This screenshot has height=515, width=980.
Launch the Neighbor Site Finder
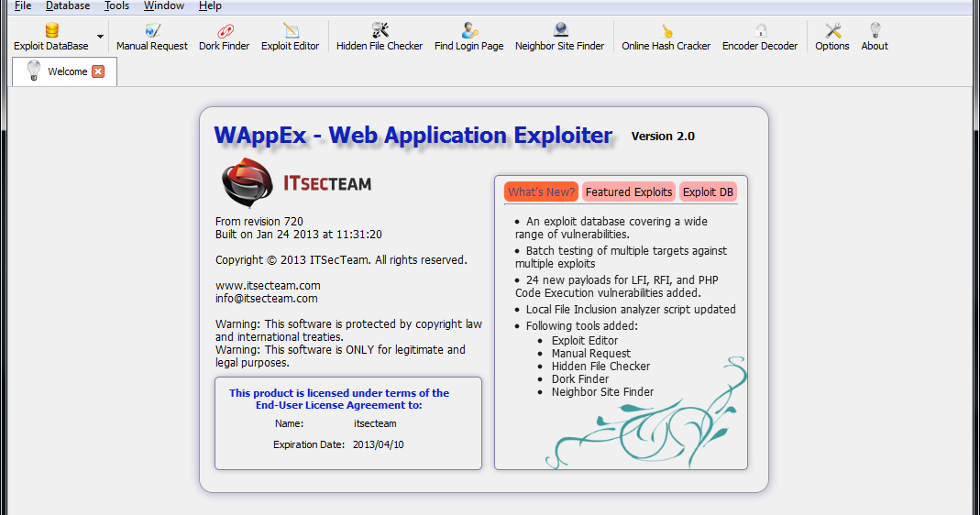pos(559,37)
